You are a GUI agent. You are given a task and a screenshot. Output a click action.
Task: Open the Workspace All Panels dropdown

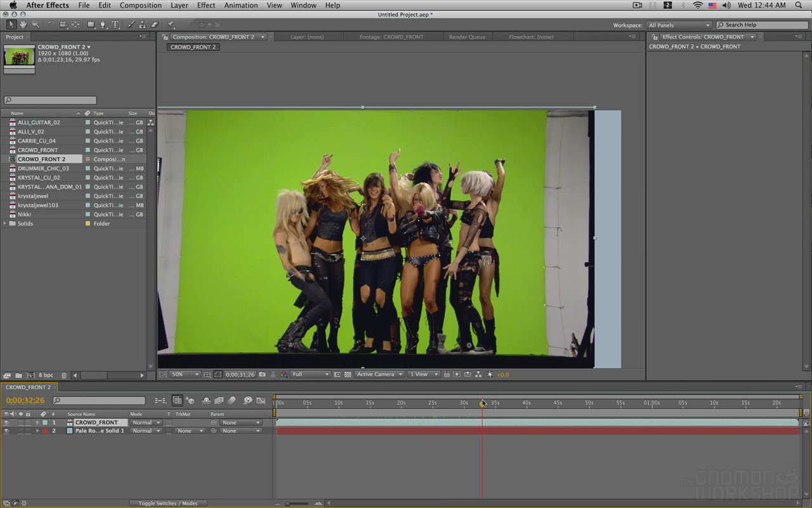coord(679,25)
